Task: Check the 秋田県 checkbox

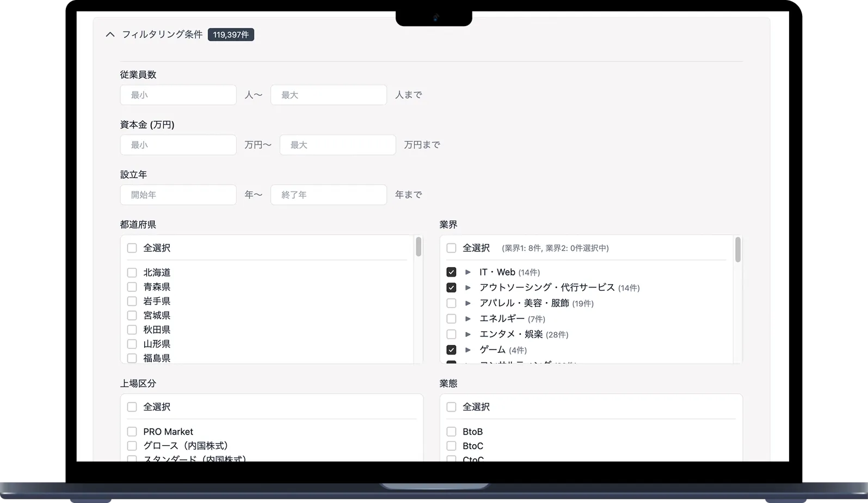Action: 132,329
